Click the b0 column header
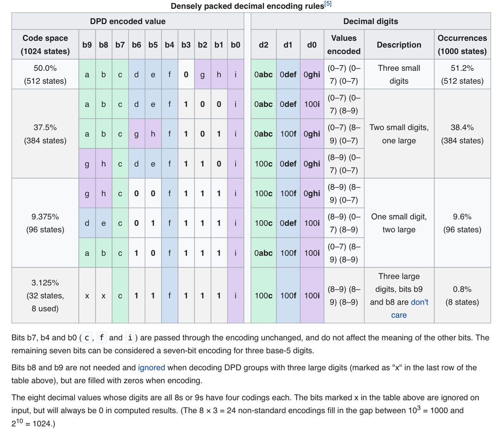504x429 pixels. coord(235,44)
